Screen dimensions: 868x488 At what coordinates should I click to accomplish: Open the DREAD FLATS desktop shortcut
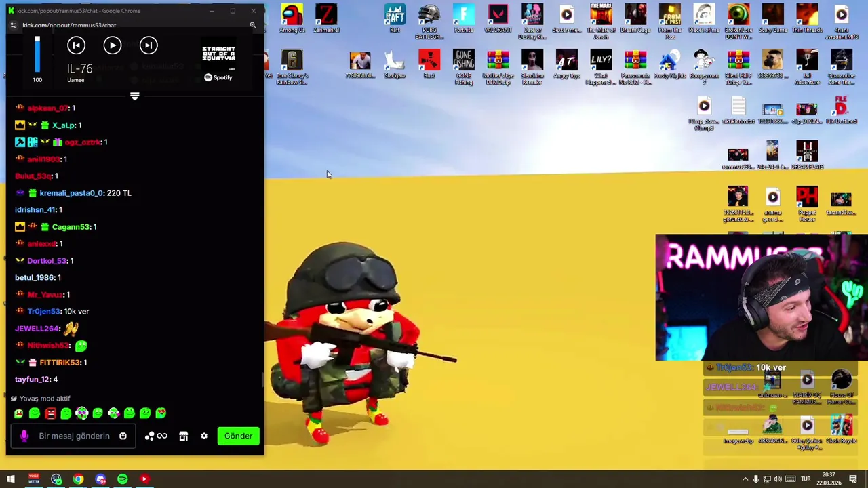(x=807, y=155)
